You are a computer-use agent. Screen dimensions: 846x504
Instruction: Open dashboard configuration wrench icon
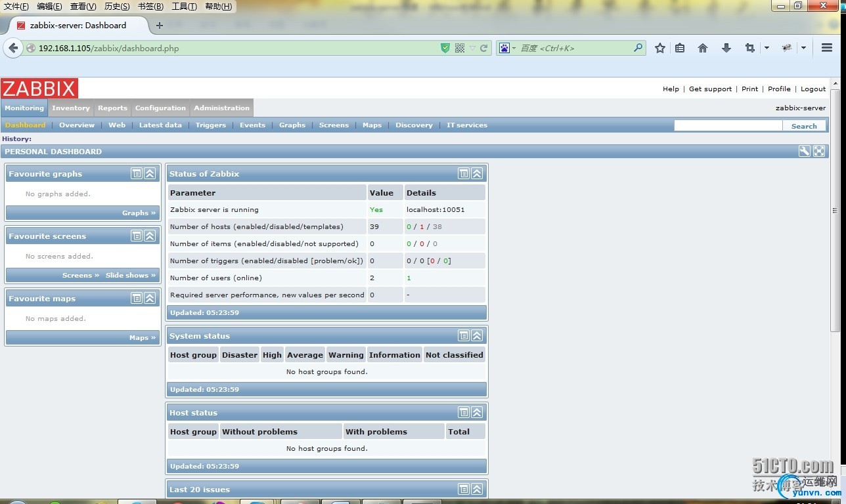[805, 151]
